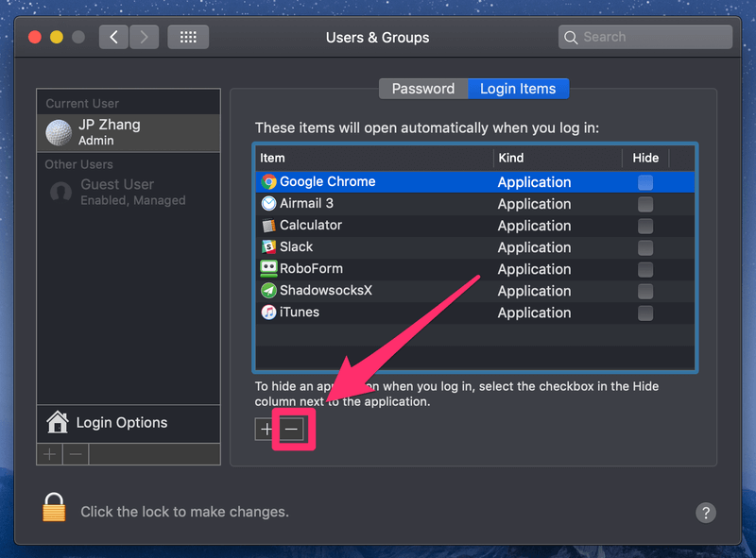Click the Calculator app icon
Viewport: 756px width, 558px height.
click(x=268, y=225)
